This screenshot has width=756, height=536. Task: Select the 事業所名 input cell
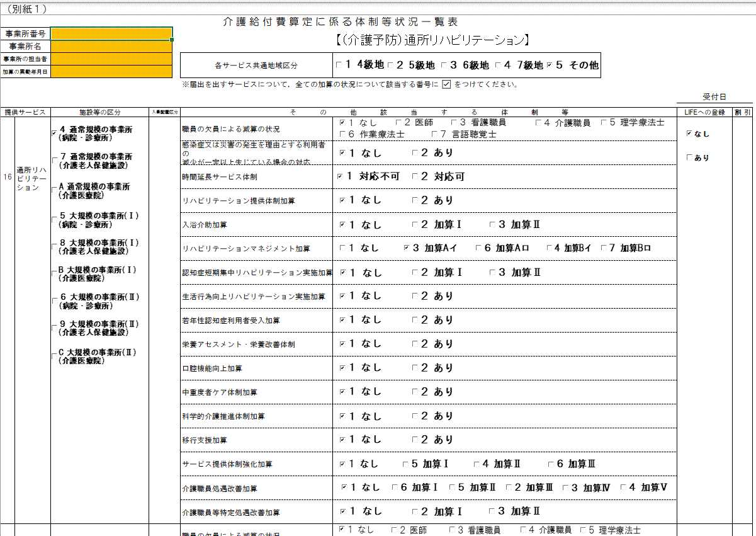coord(111,46)
